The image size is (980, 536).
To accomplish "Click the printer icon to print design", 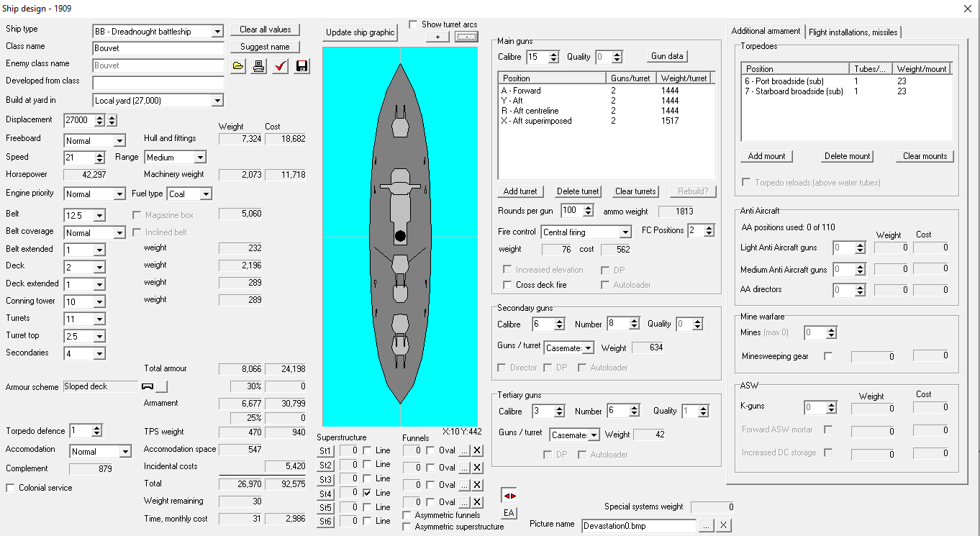I will (x=259, y=66).
